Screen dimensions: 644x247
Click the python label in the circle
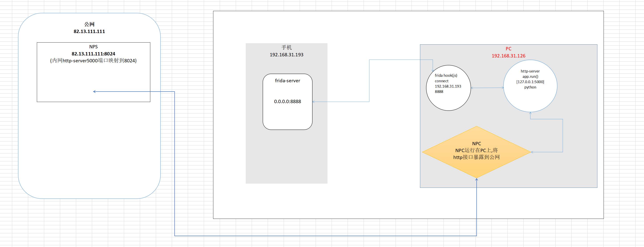[530, 87]
